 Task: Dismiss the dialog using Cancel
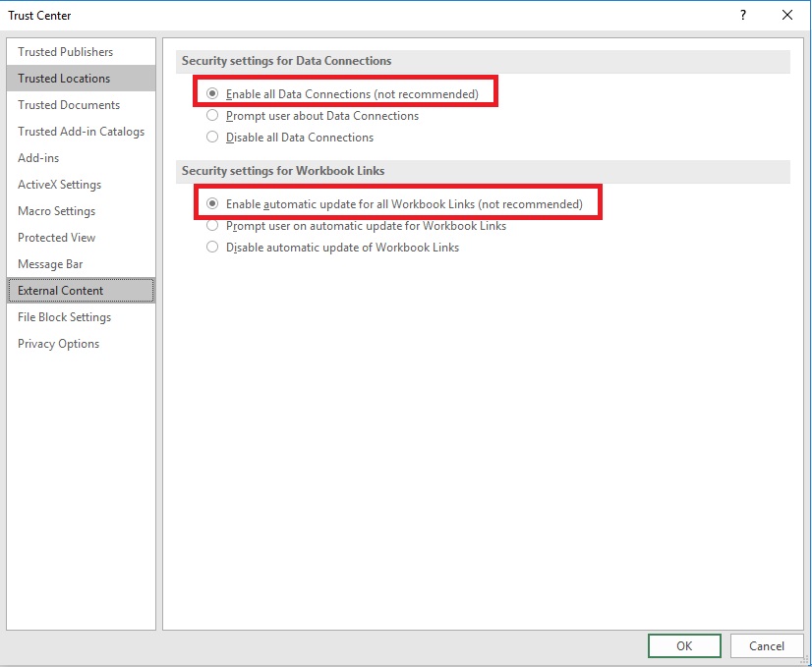coord(767,645)
